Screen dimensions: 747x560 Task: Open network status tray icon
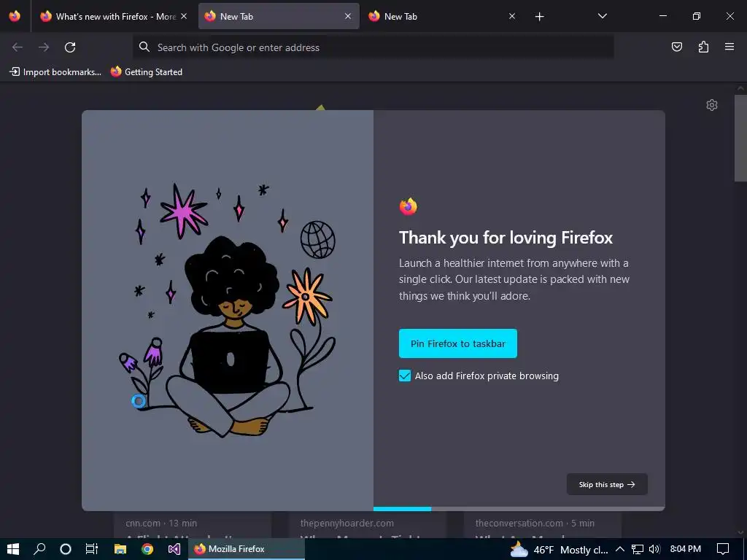(x=638, y=549)
